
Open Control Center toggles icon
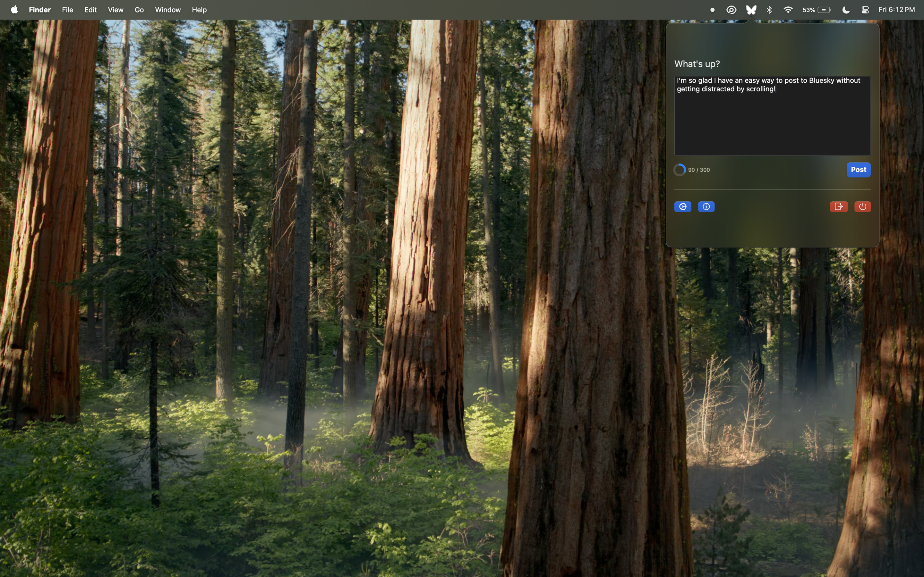point(865,10)
